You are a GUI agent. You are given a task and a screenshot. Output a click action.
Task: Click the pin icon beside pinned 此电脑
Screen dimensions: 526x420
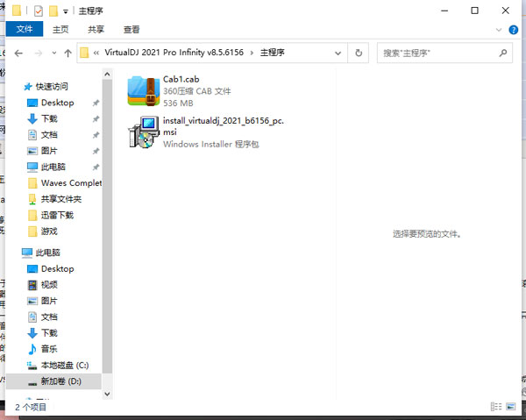pyautogui.click(x=96, y=167)
